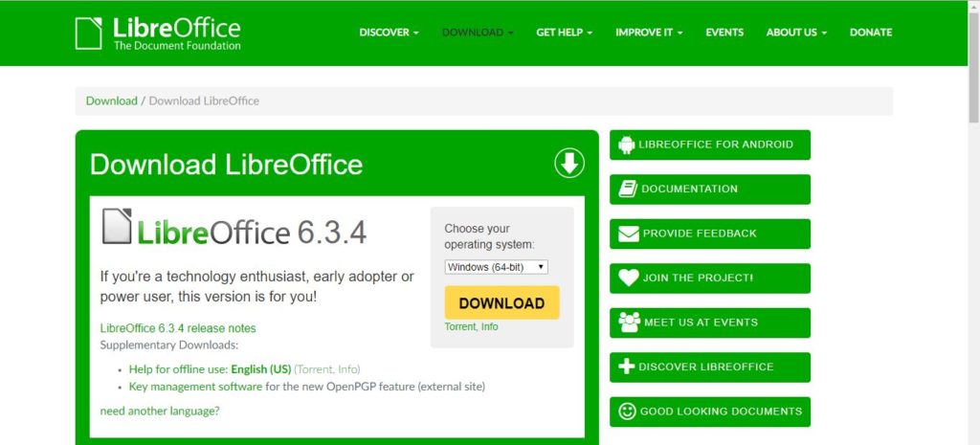The image size is (980, 445).
Task: Click Info link beside the offline help
Action: [x=347, y=369]
